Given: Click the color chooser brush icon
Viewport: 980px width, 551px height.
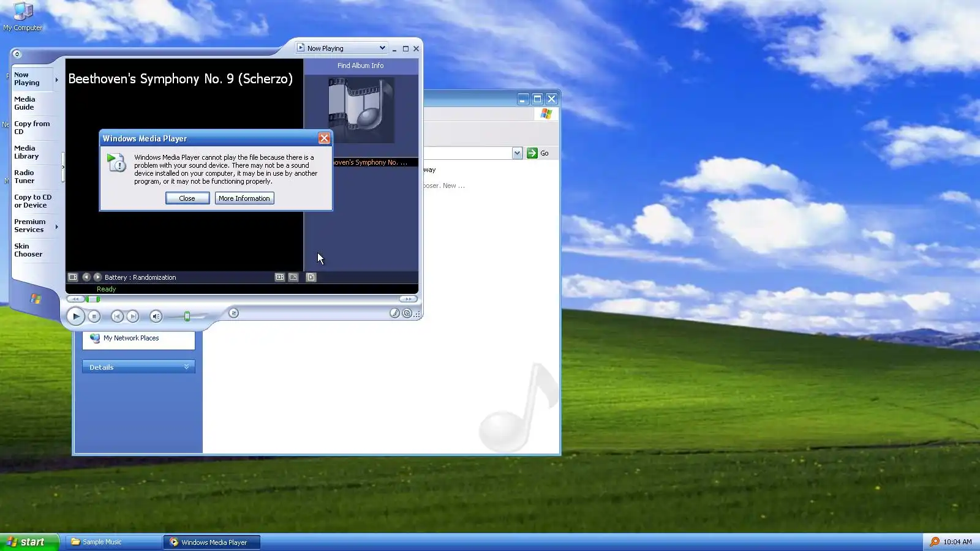Looking at the screenshot, I should [394, 313].
